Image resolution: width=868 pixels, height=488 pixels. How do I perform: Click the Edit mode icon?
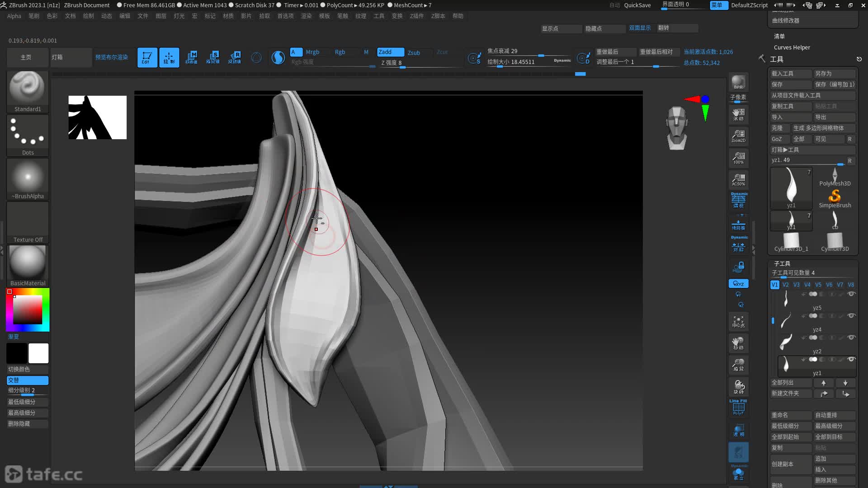(x=147, y=57)
